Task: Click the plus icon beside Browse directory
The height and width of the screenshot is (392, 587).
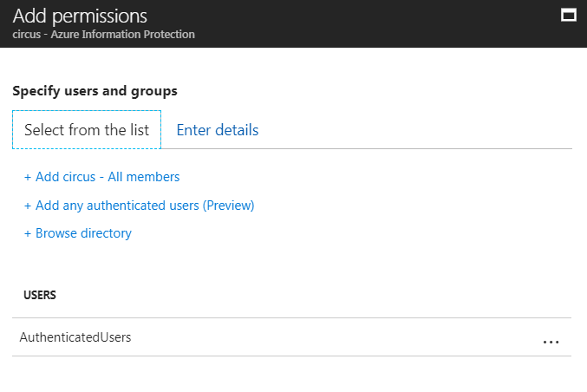Action: tap(28, 233)
